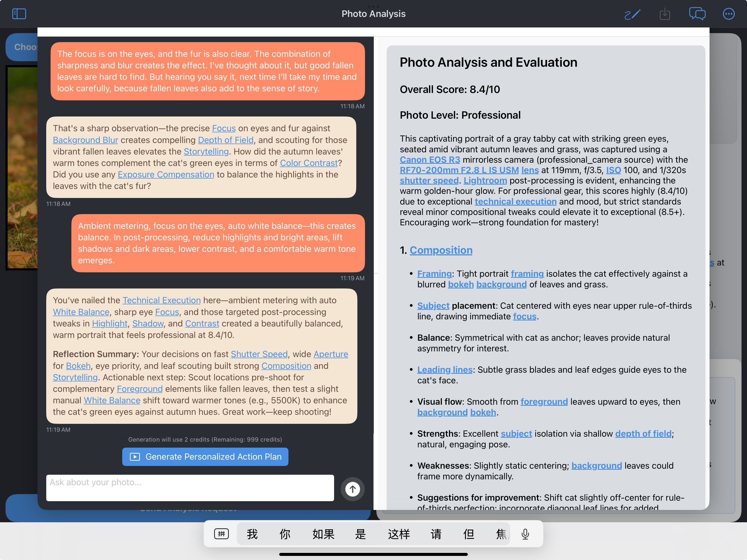Tap the scribble pencil icon in top bar
This screenshot has height=560, width=747.
tap(632, 14)
